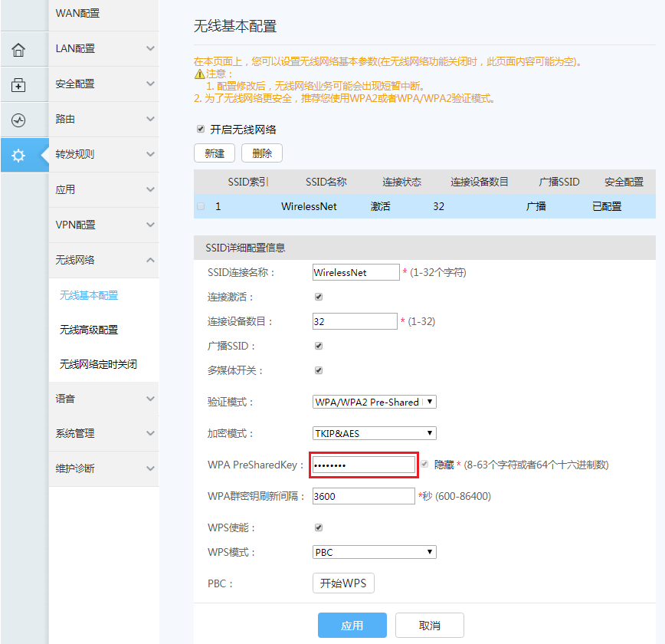Viewport: 665px width, 644px height.
Task: Open WPS模式 PBC dropdown
Action: click(x=375, y=552)
